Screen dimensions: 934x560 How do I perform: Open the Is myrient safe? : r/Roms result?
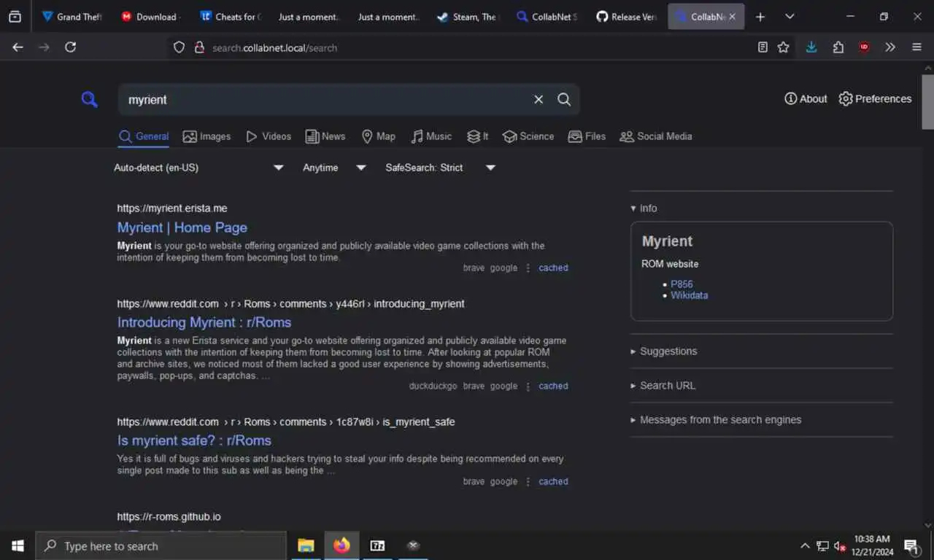pyautogui.click(x=194, y=440)
